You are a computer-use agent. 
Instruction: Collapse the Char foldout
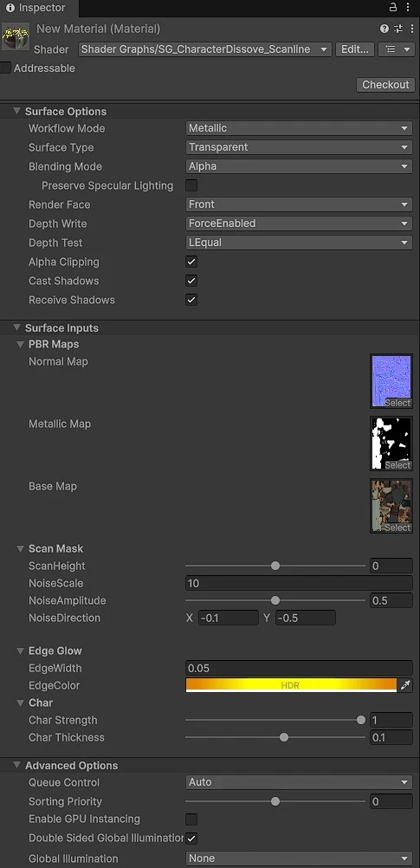pyautogui.click(x=21, y=703)
